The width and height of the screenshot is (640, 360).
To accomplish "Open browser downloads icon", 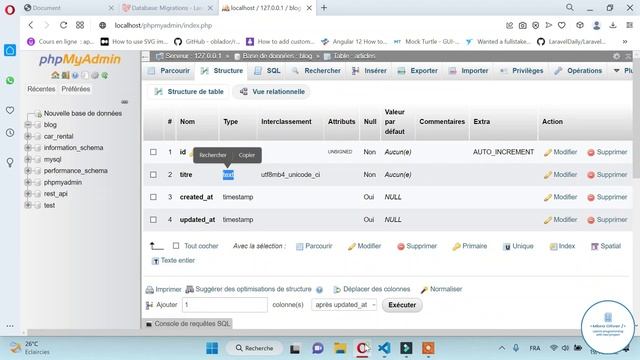I will 613,25.
